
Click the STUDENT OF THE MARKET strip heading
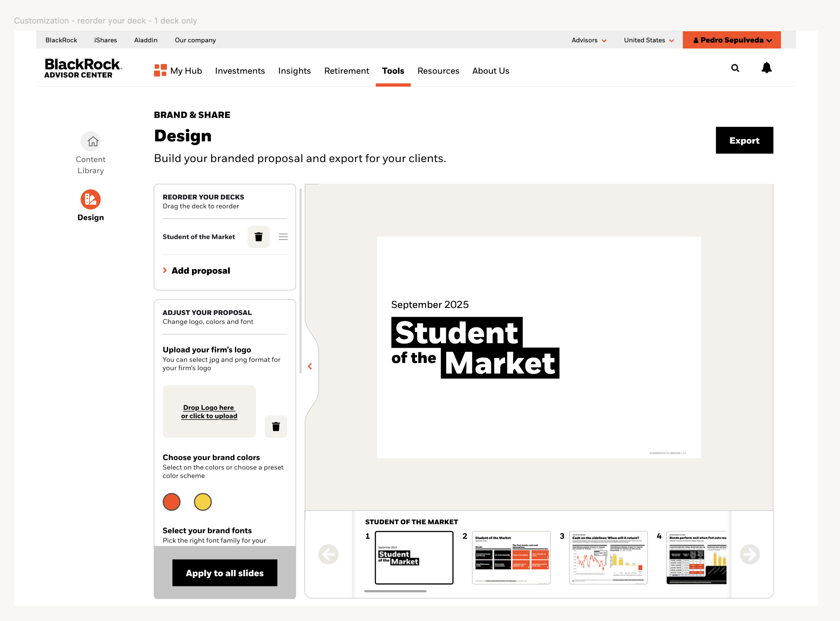(412, 522)
